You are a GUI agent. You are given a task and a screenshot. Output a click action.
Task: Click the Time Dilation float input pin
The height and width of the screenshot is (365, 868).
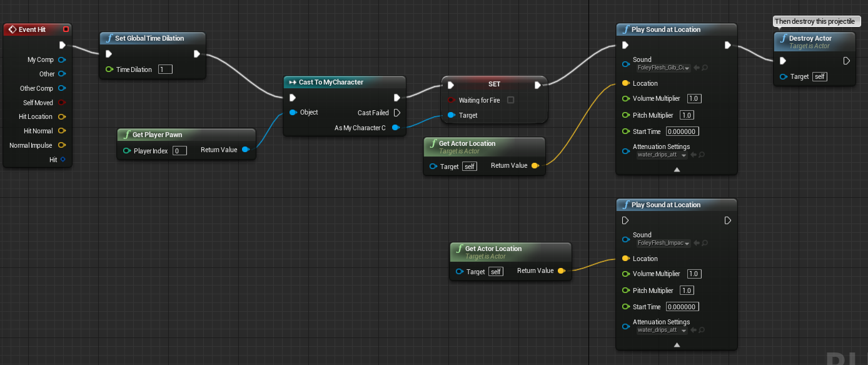[x=109, y=69]
